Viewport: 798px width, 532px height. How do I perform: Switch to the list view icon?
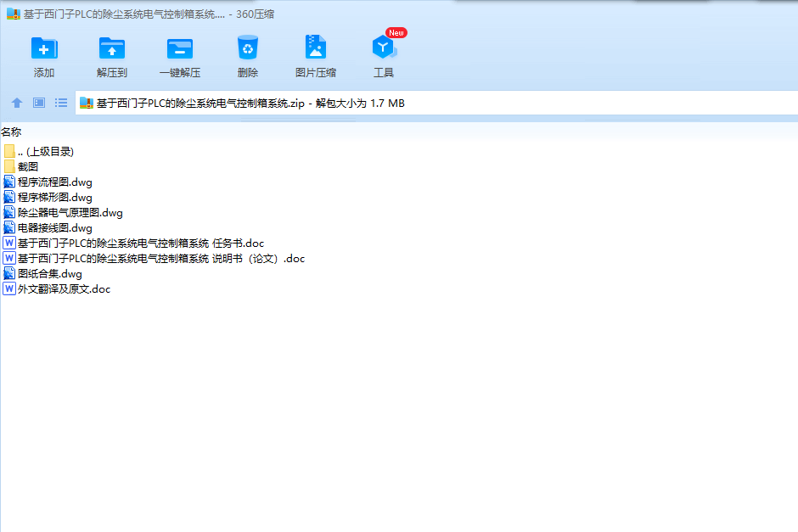click(x=61, y=103)
